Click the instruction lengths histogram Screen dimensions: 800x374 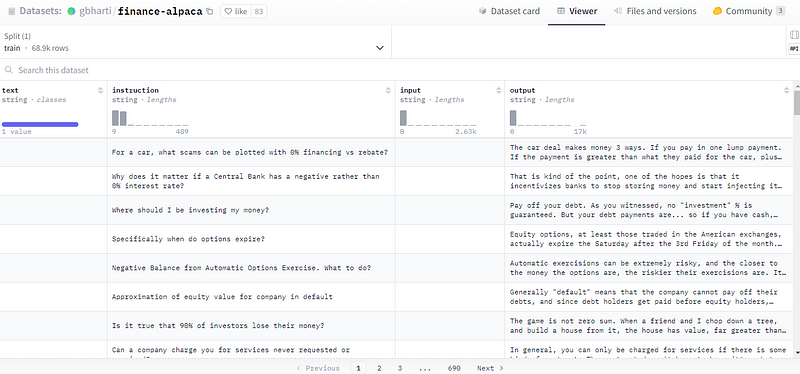(x=150, y=118)
